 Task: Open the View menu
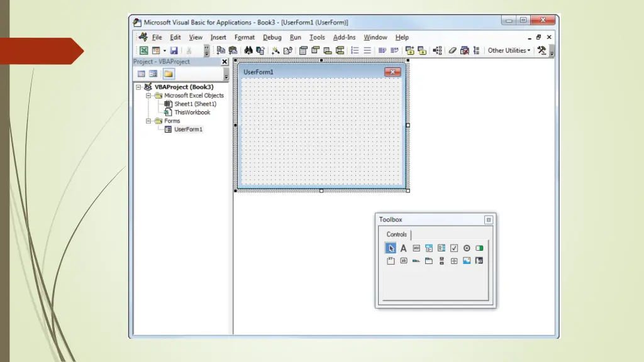[x=196, y=37]
